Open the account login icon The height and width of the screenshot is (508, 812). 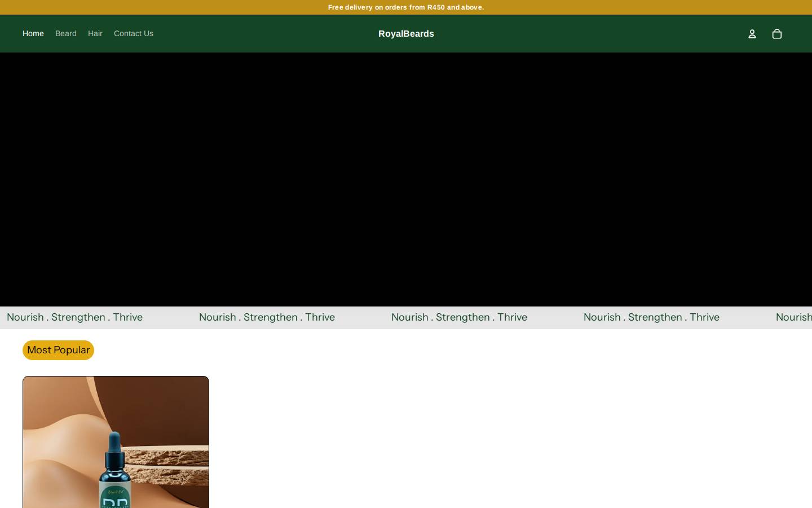point(752,34)
